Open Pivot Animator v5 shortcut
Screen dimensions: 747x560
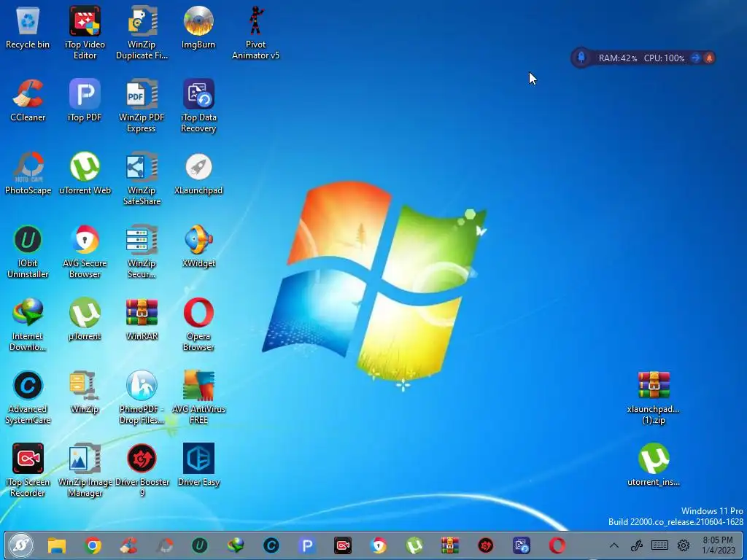pyautogui.click(x=256, y=32)
